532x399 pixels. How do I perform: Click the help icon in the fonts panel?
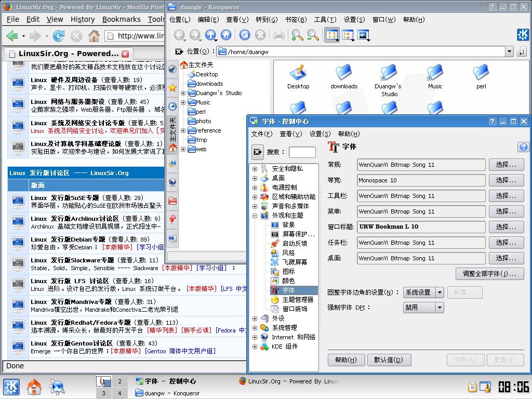(524, 147)
